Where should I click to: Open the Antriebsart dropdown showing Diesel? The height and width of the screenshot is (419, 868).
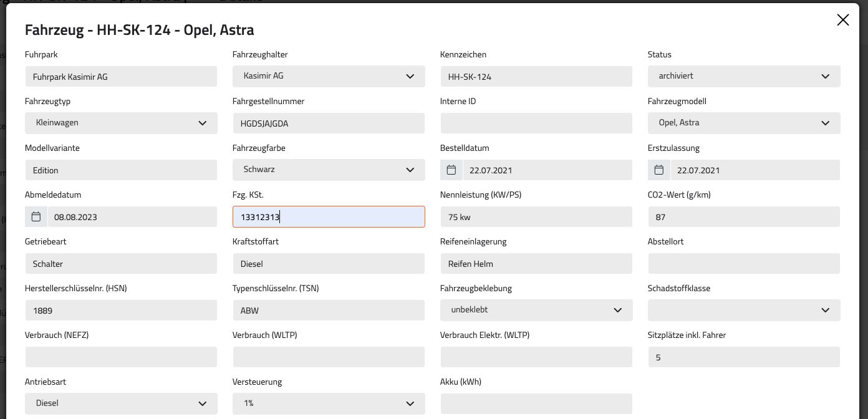[122, 403]
